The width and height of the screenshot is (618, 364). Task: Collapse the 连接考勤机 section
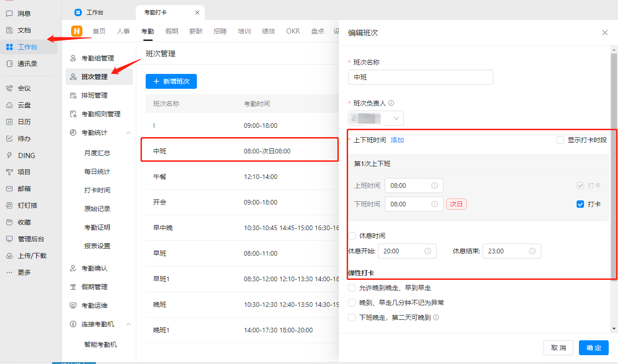point(128,324)
